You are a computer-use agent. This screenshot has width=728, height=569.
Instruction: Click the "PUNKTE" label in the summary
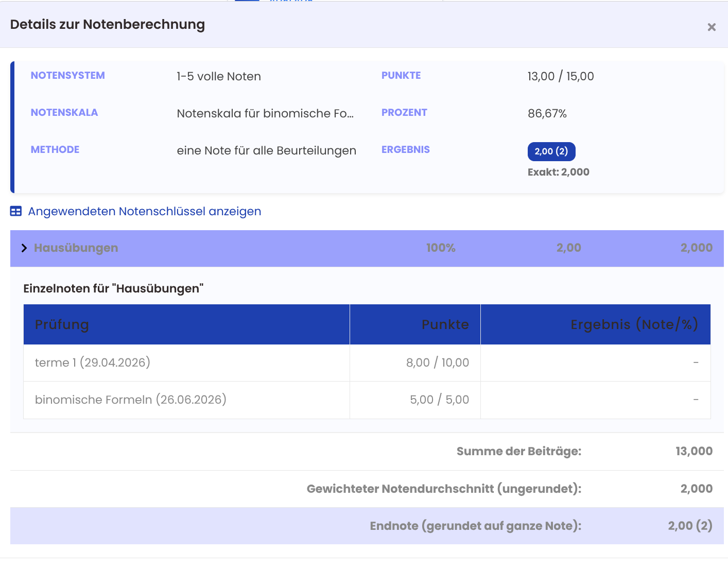pos(401,75)
